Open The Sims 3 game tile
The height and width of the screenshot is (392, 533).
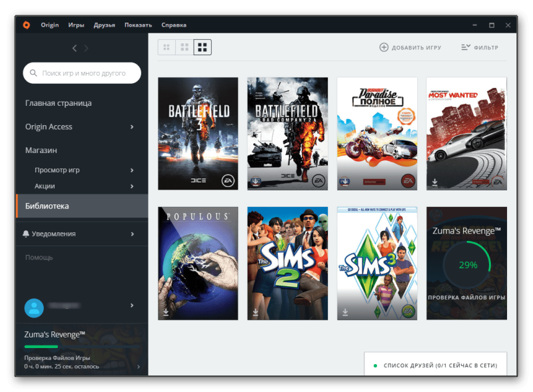pyautogui.click(x=377, y=264)
